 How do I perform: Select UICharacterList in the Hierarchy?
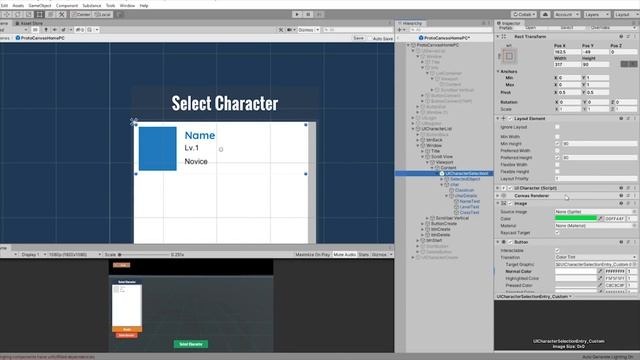tap(436, 129)
